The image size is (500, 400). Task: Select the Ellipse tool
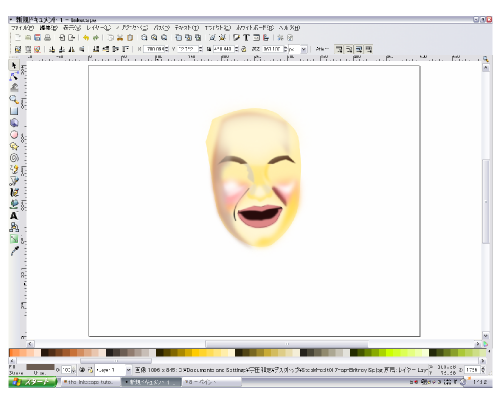[x=14, y=135]
